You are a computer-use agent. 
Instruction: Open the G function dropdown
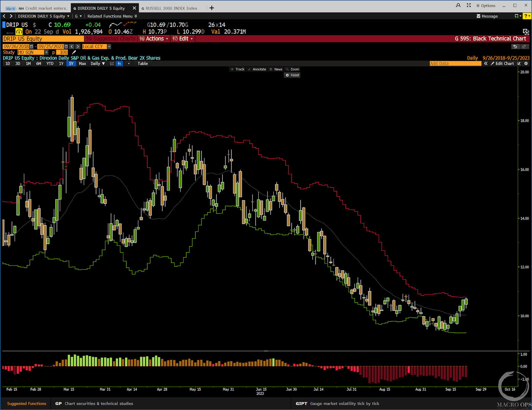tap(78, 16)
